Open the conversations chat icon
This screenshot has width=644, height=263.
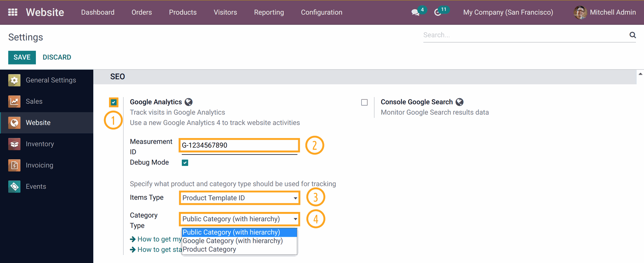415,12
